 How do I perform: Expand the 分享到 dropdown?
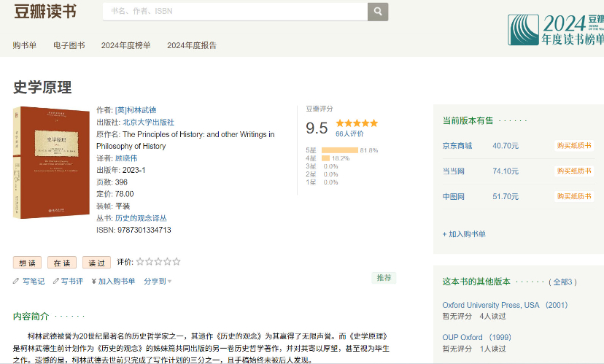(158, 281)
